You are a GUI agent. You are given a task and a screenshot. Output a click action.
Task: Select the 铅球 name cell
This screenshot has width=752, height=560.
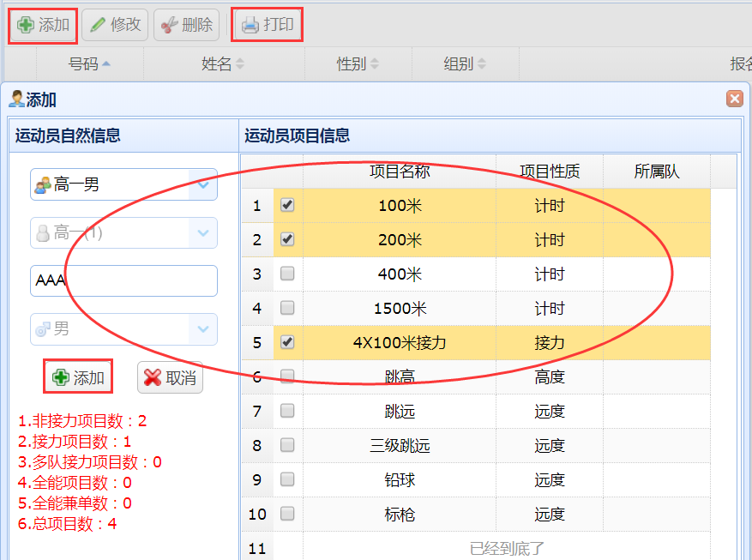point(400,480)
